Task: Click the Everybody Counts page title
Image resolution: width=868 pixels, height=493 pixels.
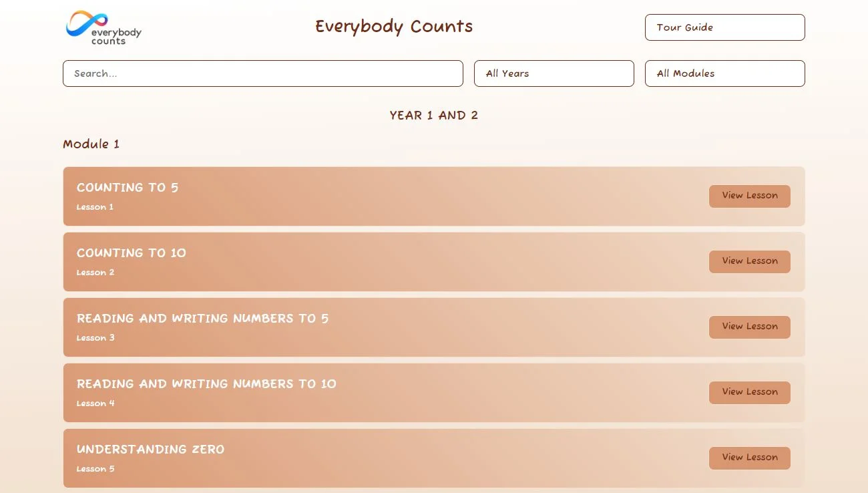Action: (x=393, y=27)
